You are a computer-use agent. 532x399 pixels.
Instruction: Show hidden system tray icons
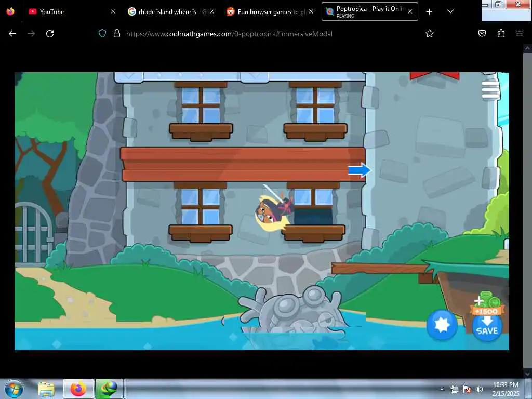pyautogui.click(x=442, y=389)
